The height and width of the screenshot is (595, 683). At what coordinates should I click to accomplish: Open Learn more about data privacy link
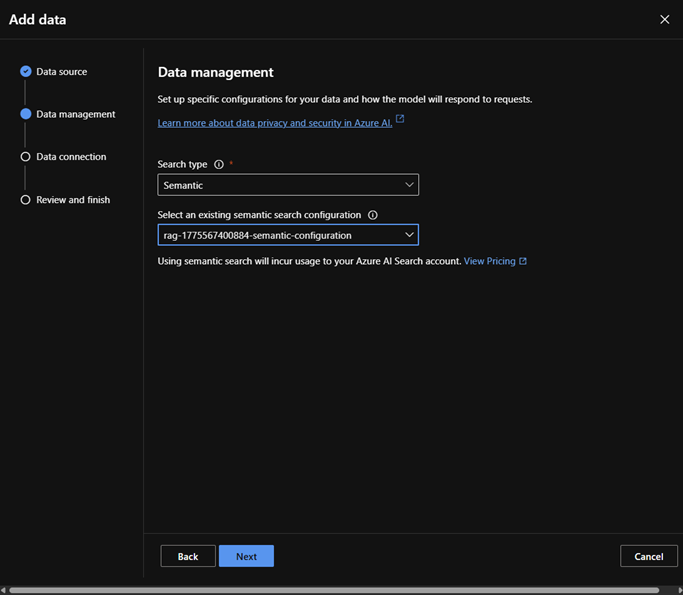pyautogui.click(x=275, y=121)
